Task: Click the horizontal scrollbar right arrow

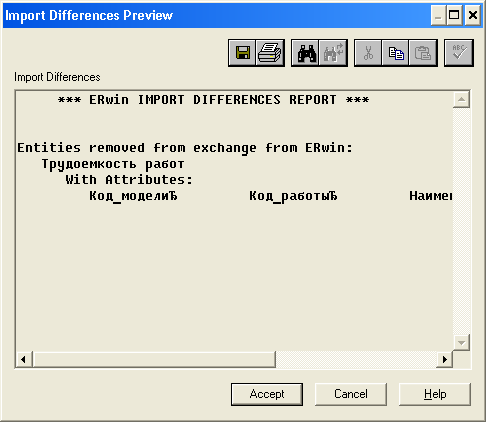Action: [445, 359]
